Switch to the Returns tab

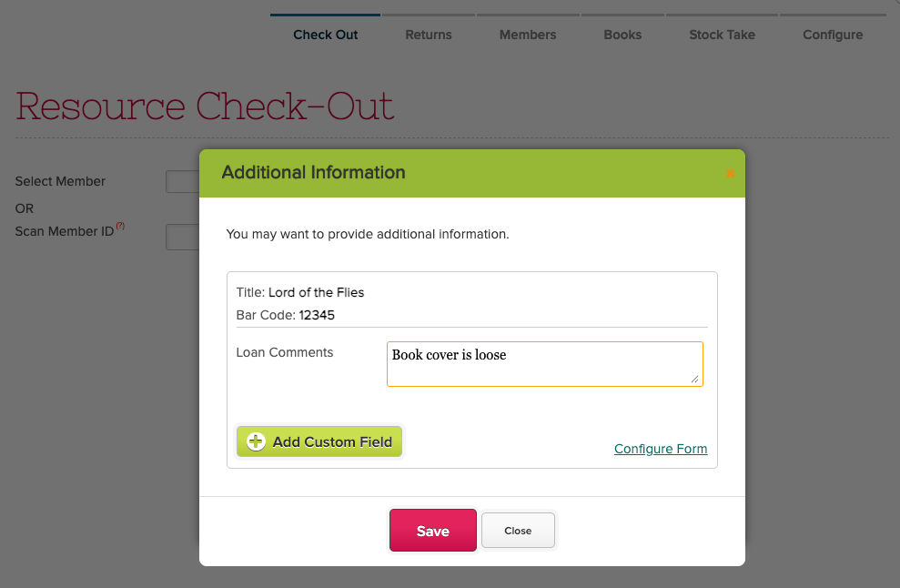coord(428,35)
